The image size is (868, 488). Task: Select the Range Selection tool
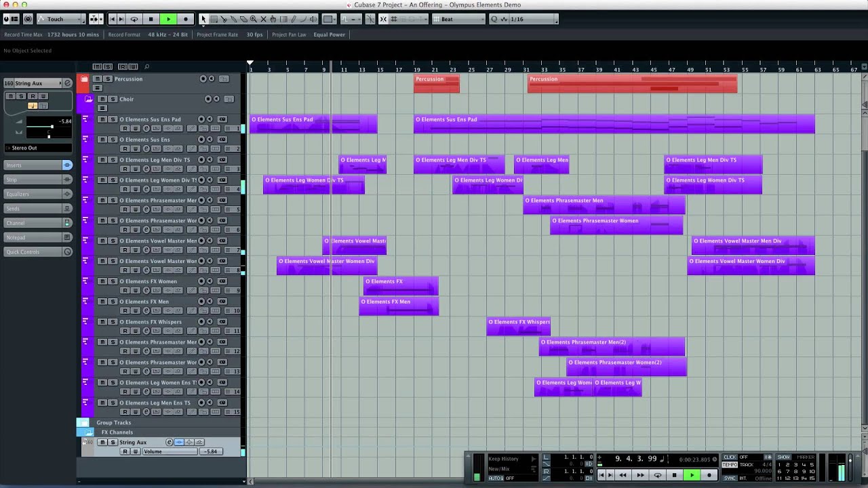tap(214, 19)
